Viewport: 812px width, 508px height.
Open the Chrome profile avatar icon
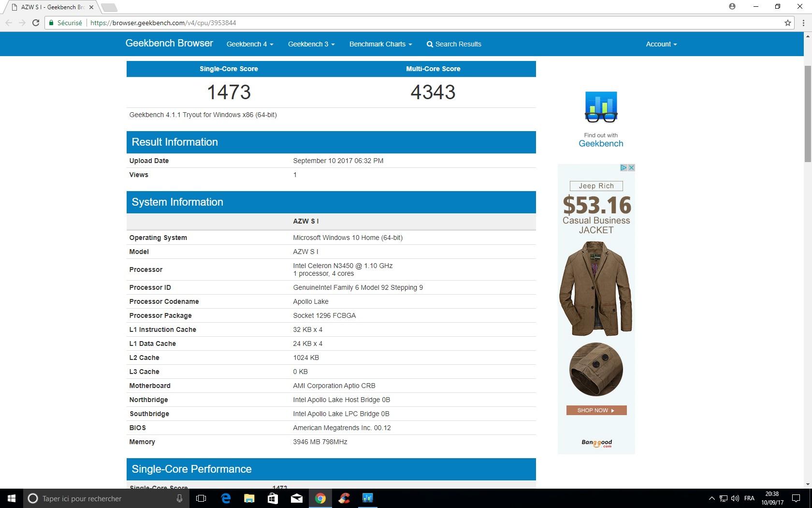click(x=732, y=6)
